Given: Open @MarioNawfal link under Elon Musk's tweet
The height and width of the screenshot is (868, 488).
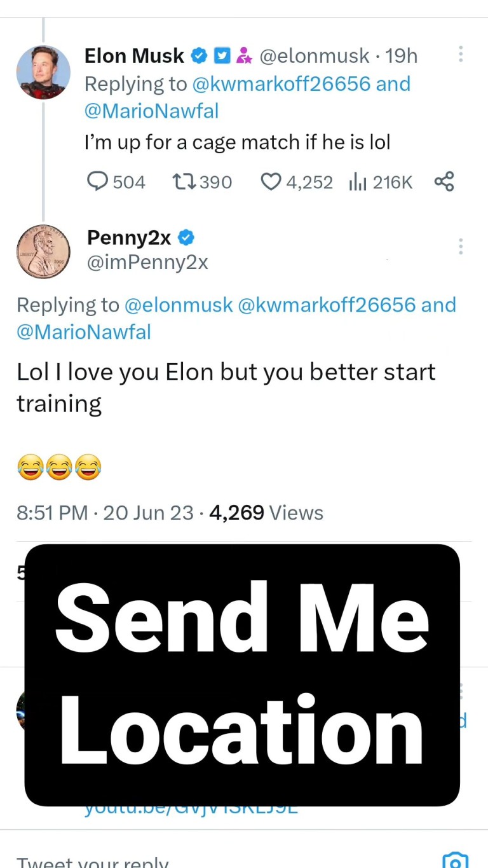Looking at the screenshot, I should (151, 111).
